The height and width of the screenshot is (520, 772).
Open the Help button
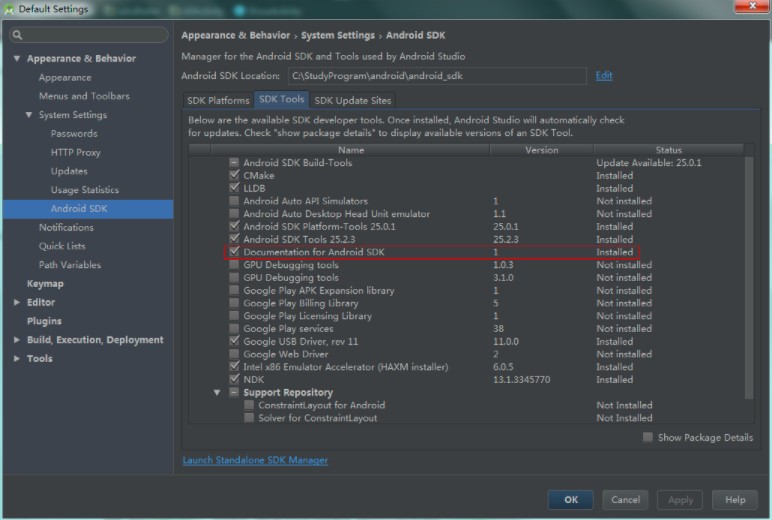click(x=735, y=500)
